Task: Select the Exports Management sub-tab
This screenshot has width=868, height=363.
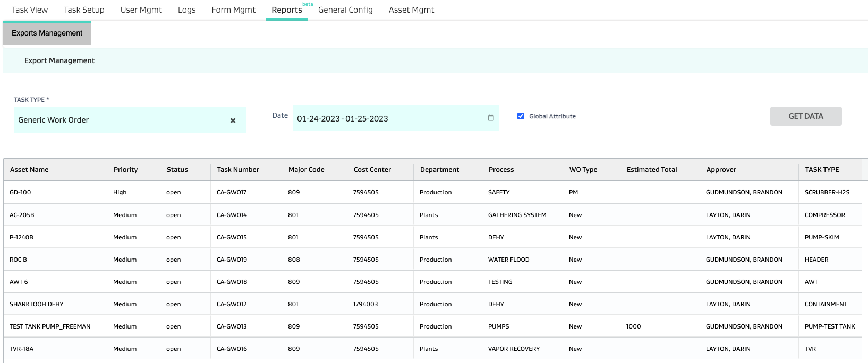Action: tap(47, 33)
